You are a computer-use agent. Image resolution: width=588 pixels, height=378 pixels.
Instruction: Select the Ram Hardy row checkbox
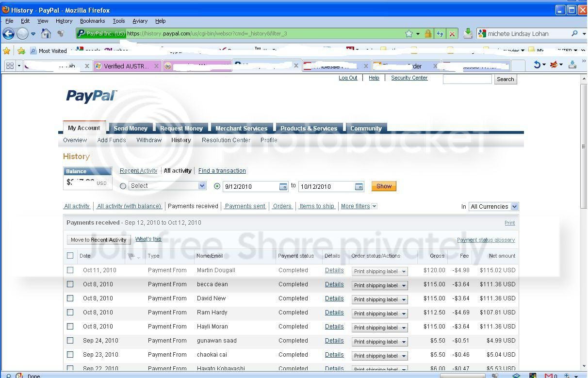pos(70,312)
